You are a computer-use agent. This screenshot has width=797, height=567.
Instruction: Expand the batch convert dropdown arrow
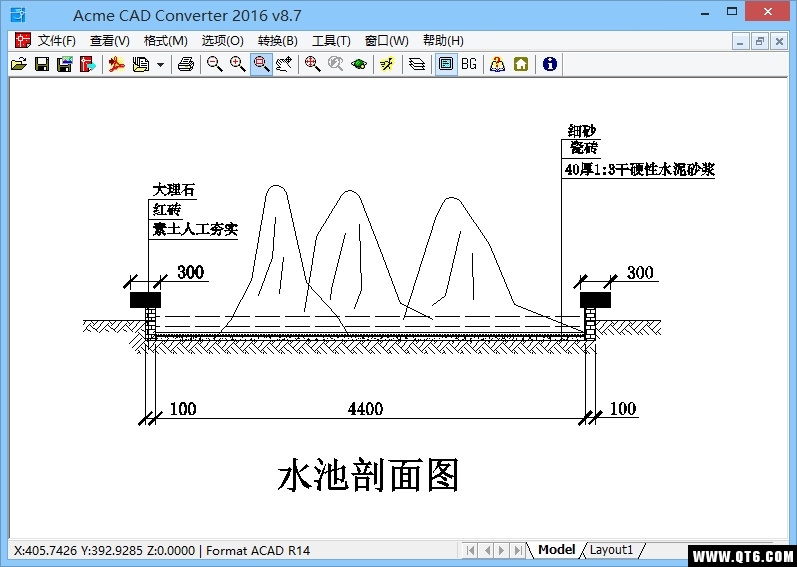(160, 65)
